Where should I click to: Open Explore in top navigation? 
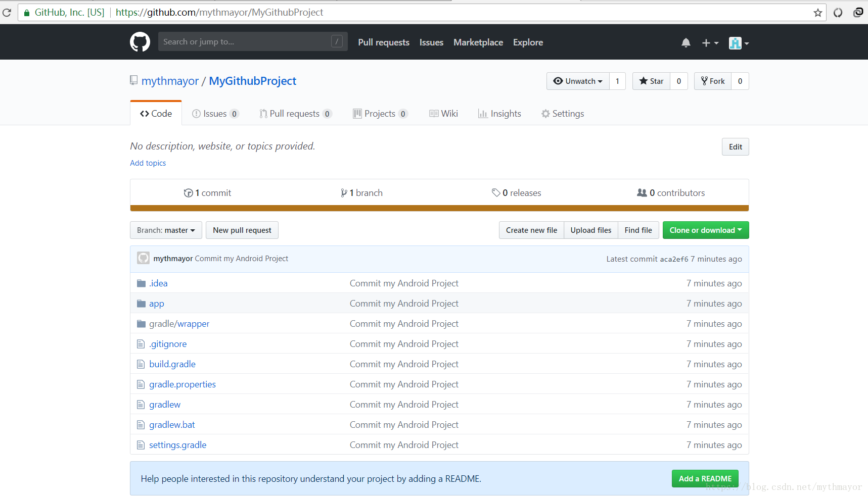pyautogui.click(x=528, y=42)
